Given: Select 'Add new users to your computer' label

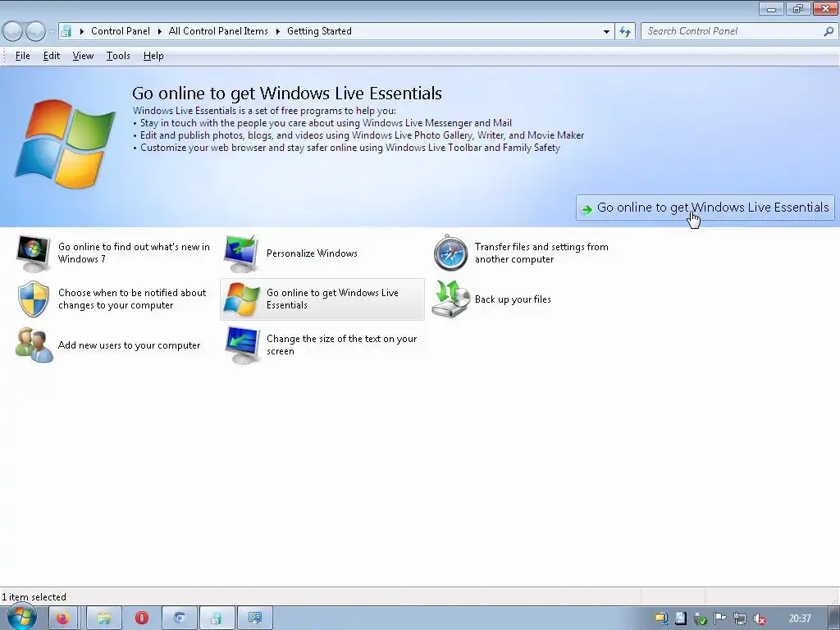Looking at the screenshot, I should click(129, 345).
